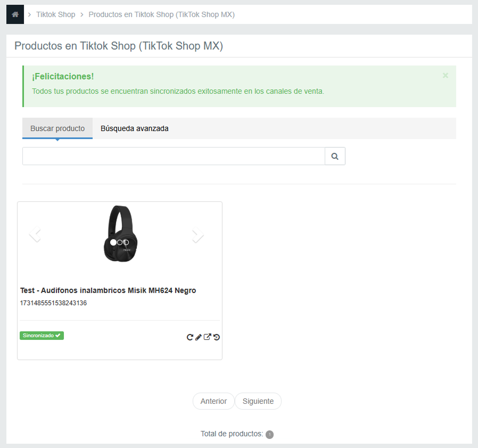Click the Total de productos count badge
The image size is (478, 448).
(x=269, y=434)
